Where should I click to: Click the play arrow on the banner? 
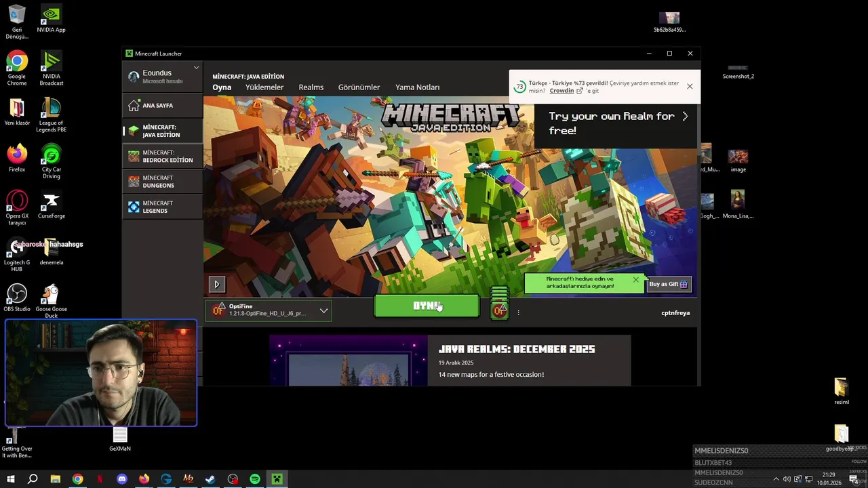click(x=217, y=284)
